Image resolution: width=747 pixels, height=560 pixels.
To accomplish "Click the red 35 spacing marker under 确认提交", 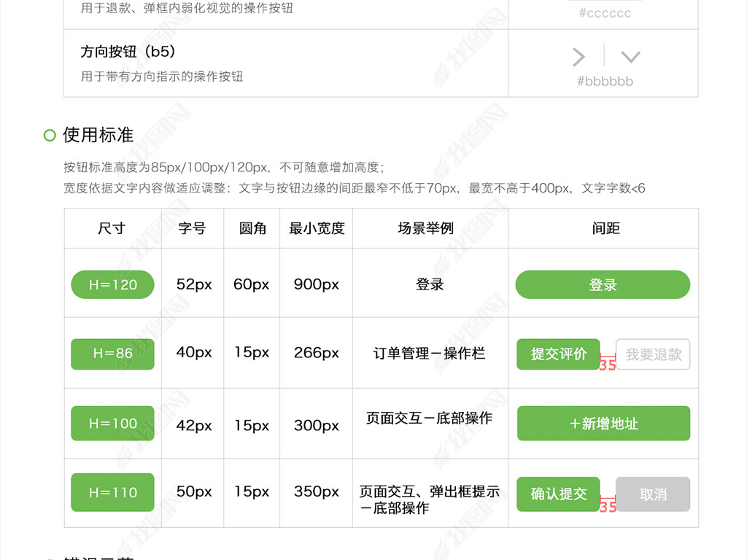I will (x=608, y=506).
